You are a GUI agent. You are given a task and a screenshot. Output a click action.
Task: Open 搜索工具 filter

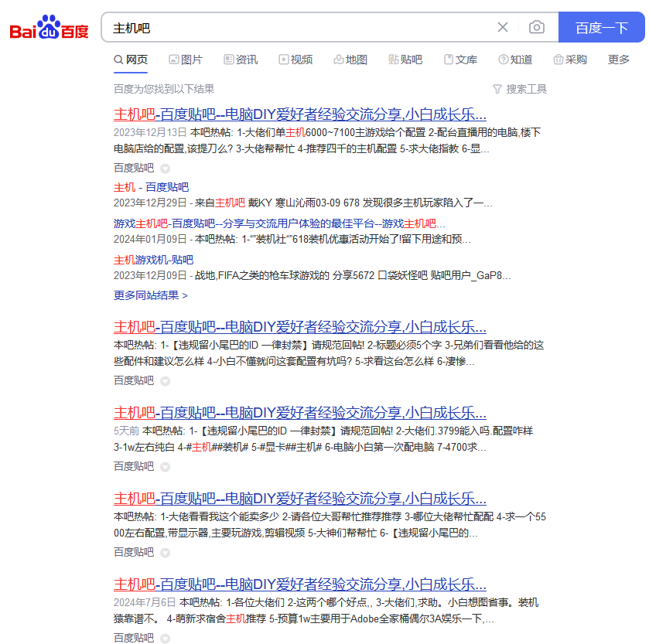pos(521,89)
